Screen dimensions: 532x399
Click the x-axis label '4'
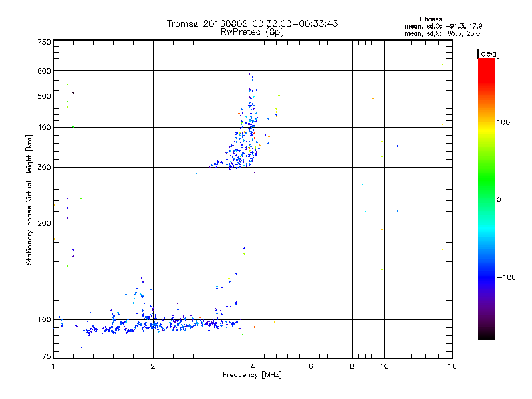[253, 366]
